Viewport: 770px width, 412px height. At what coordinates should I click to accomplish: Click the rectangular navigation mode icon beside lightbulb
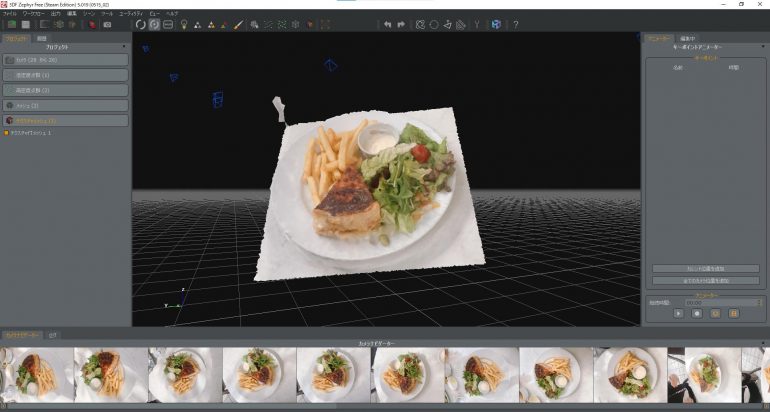(x=168, y=24)
